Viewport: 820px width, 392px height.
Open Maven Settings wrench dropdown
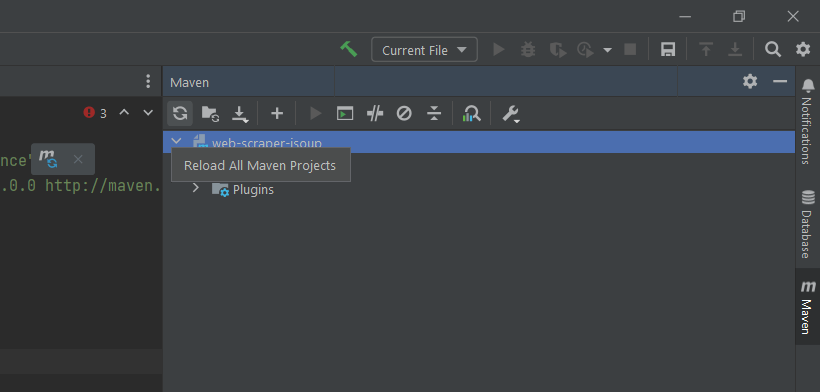pyautogui.click(x=510, y=114)
